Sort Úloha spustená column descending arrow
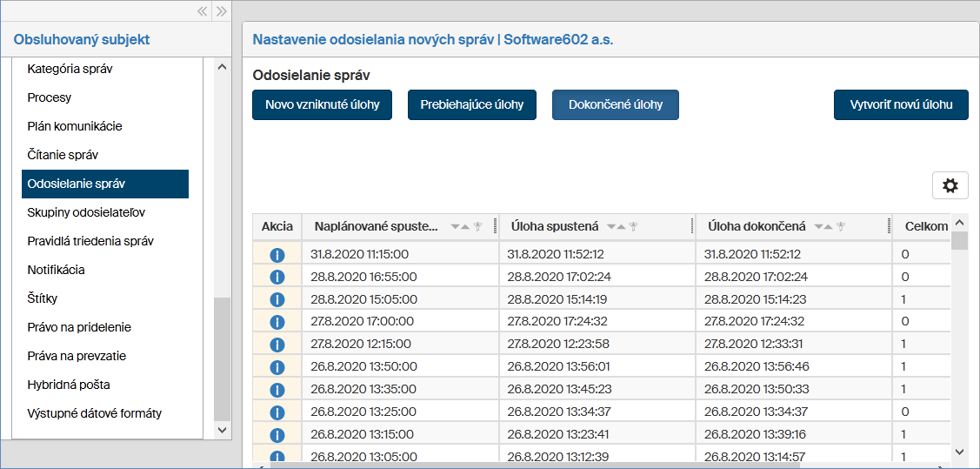 611,227
